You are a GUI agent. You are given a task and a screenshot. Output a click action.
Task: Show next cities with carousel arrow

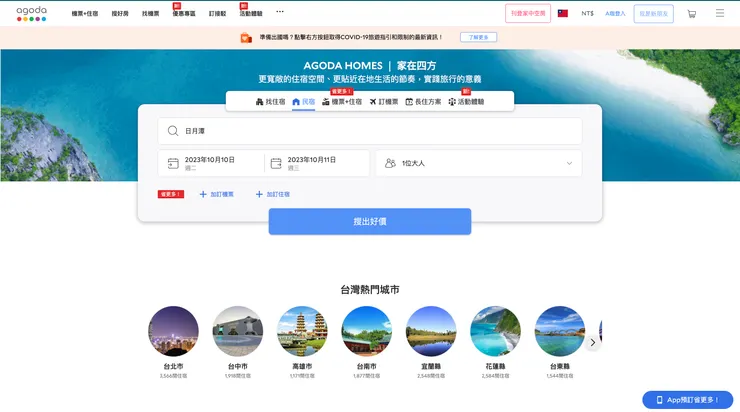pyautogui.click(x=593, y=343)
